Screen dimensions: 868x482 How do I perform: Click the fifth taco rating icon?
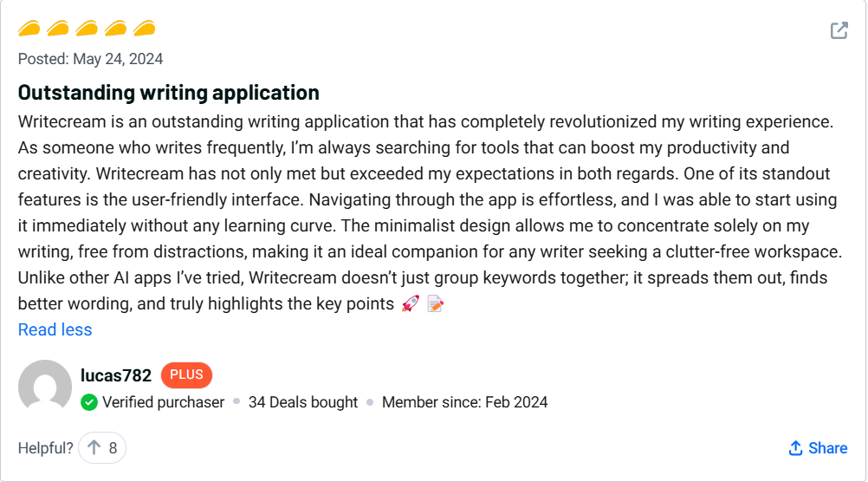click(x=144, y=29)
